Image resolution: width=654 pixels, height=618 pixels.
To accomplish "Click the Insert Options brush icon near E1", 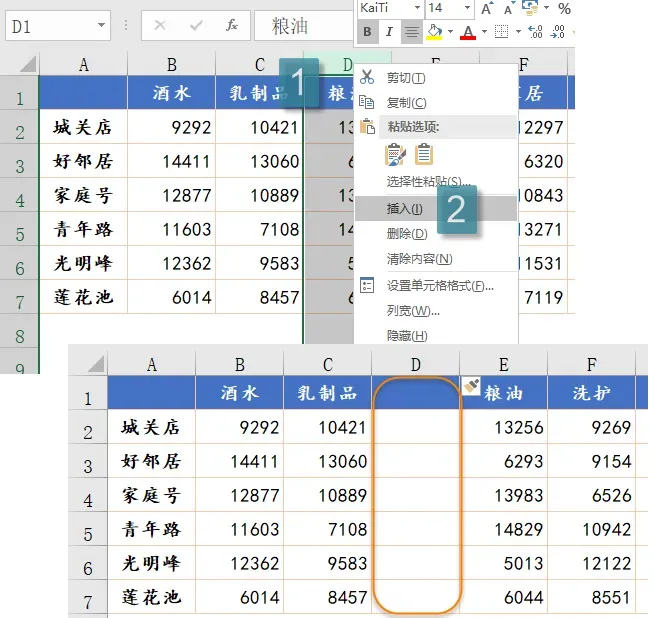I will [x=471, y=386].
